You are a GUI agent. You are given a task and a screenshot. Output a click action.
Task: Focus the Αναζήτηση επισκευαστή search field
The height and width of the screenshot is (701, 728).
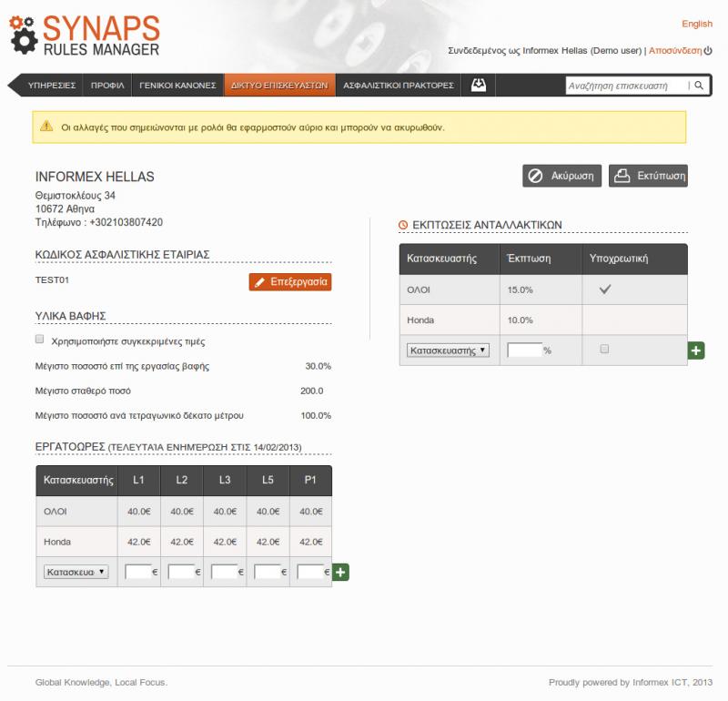pos(627,86)
